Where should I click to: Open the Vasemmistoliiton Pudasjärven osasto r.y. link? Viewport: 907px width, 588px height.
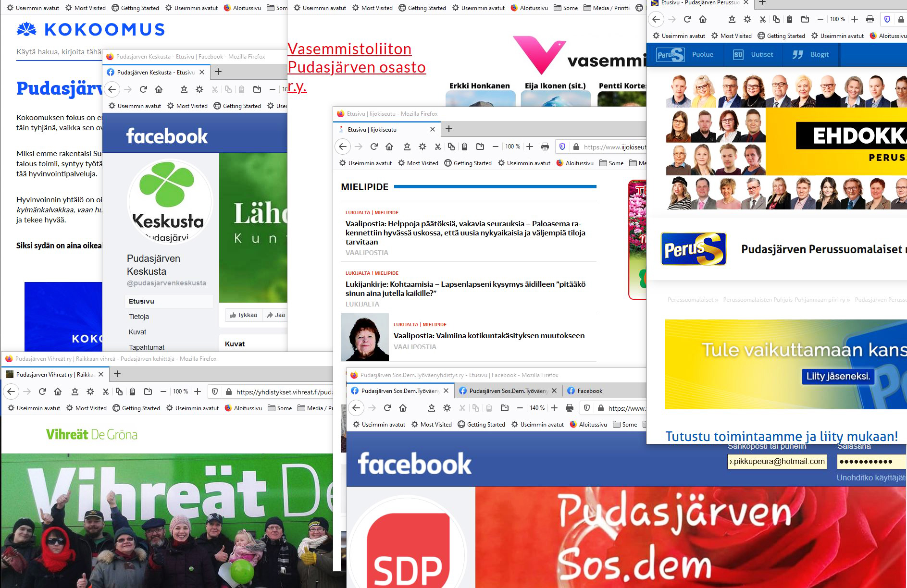point(357,67)
